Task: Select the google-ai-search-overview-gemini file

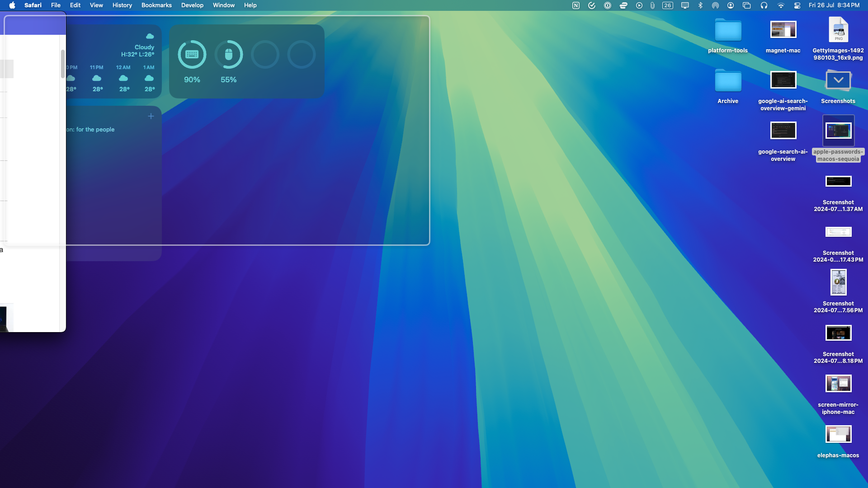Action: click(x=783, y=80)
